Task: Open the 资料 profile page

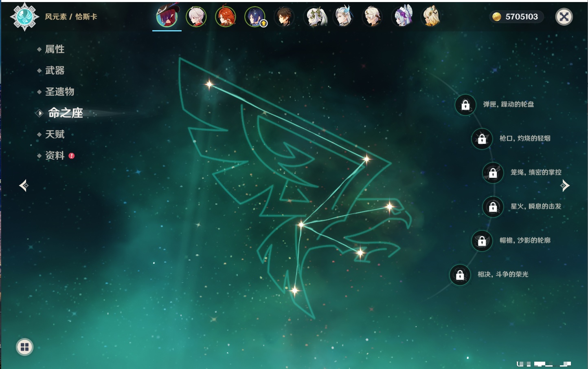Action: [x=55, y=155]
